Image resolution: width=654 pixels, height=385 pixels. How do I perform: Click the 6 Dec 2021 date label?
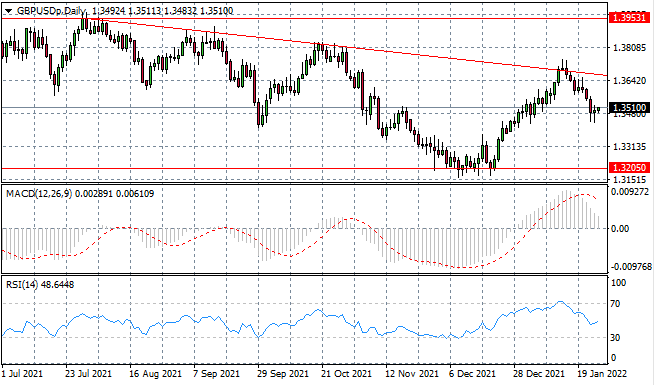click(x=472, y=373)
